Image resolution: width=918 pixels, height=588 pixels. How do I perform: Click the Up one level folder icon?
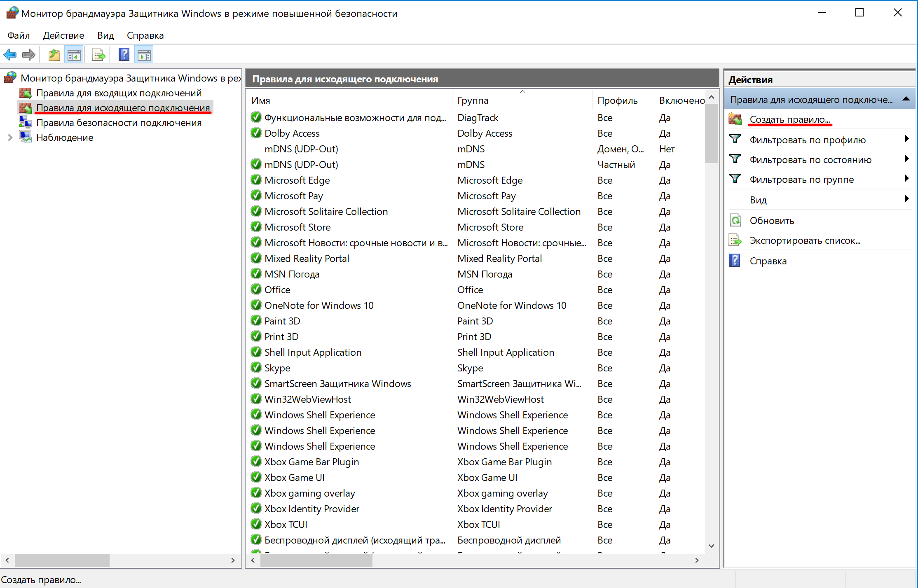(x=54, y=54)
